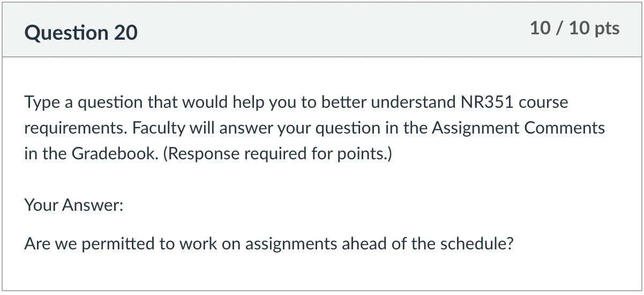Click the Question 20 heading
644x295 pixels.
(81, 33)
